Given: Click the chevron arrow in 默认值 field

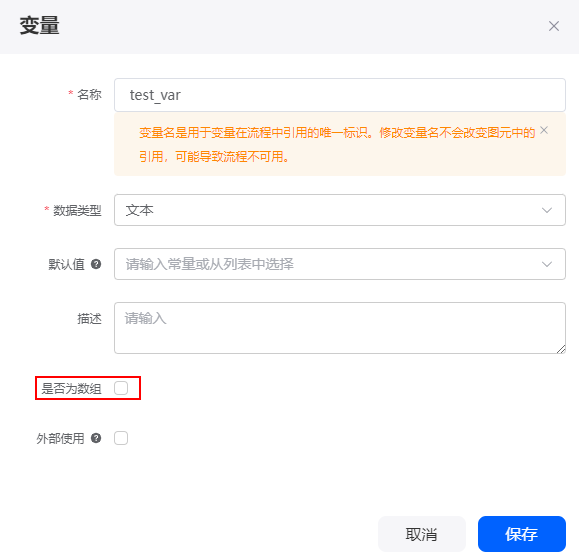Looking at the screenshot, I should pos(547,264).
